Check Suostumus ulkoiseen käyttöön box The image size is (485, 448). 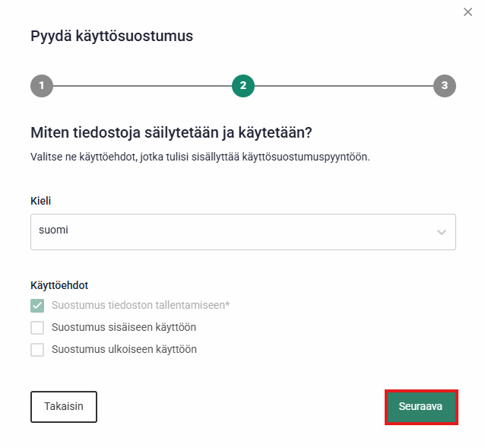(x=37, y=350)
